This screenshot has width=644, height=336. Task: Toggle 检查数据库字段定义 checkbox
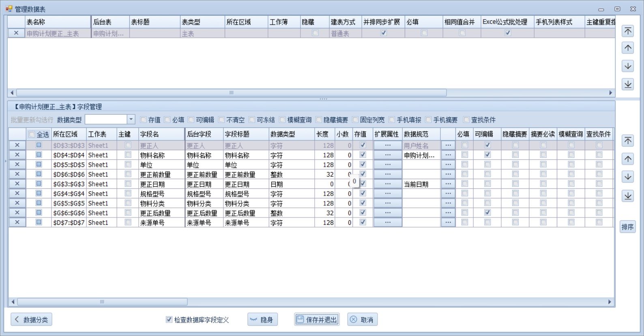169,320
